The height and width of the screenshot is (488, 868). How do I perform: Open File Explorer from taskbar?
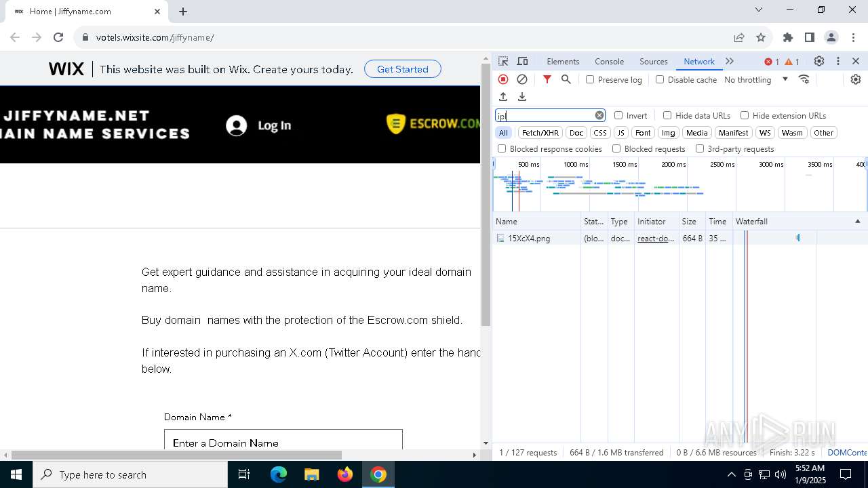pyautogui.click(x=312, y=474)
